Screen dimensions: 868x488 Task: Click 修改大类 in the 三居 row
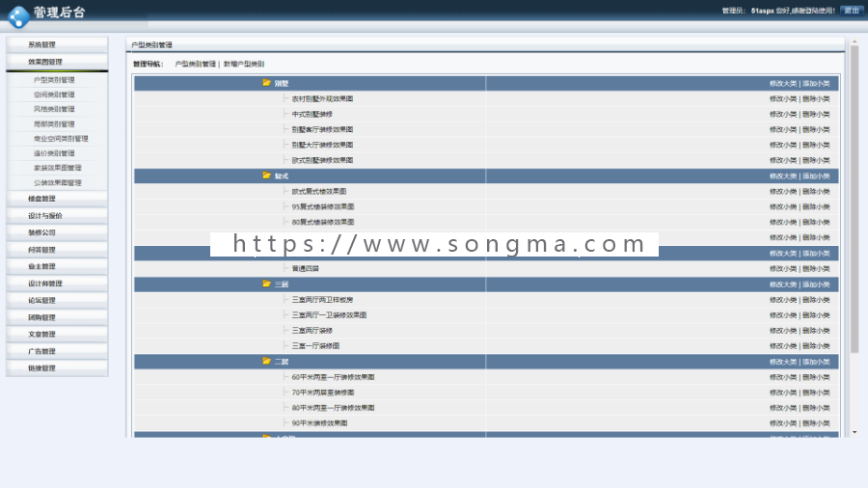[x=783, y=285]
